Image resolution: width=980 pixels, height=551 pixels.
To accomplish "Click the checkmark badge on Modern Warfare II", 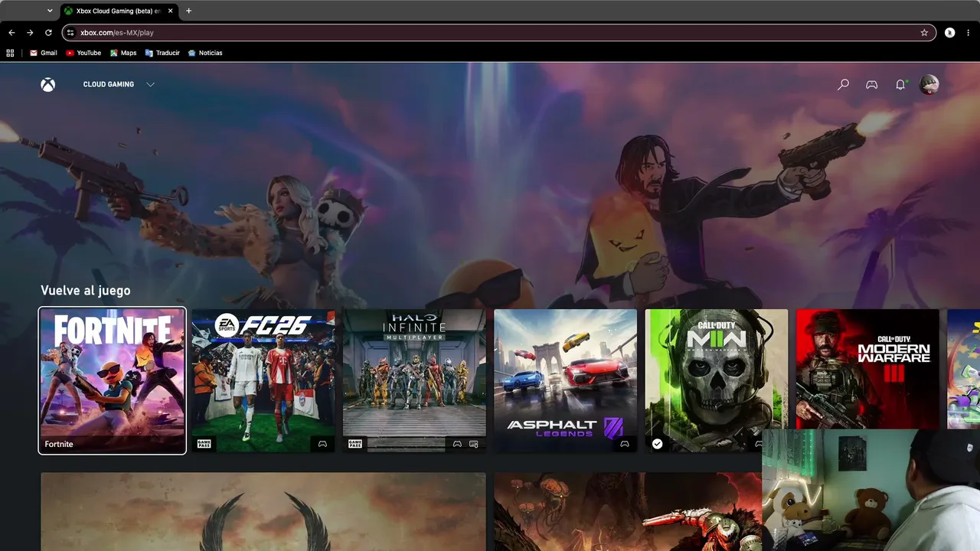I will click(x=657, y=444).
